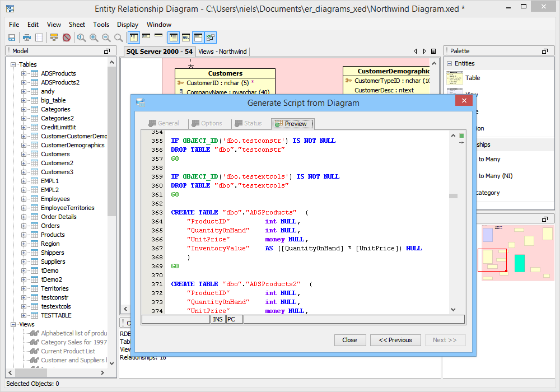
Task: Collapse the Entities section in the Palette
Action: click(x=449, y=63)
